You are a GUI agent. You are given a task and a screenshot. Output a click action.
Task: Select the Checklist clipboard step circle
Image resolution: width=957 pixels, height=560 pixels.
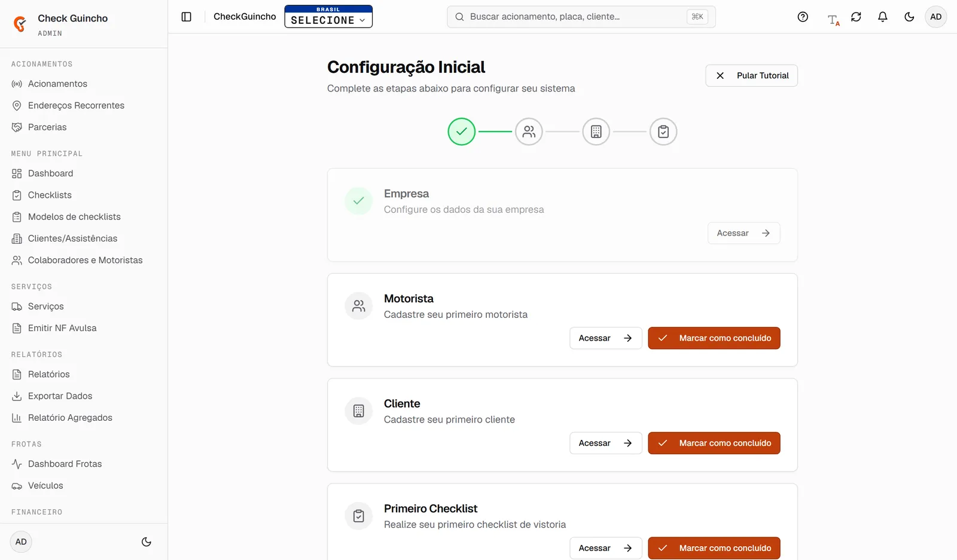click(663, 131)
